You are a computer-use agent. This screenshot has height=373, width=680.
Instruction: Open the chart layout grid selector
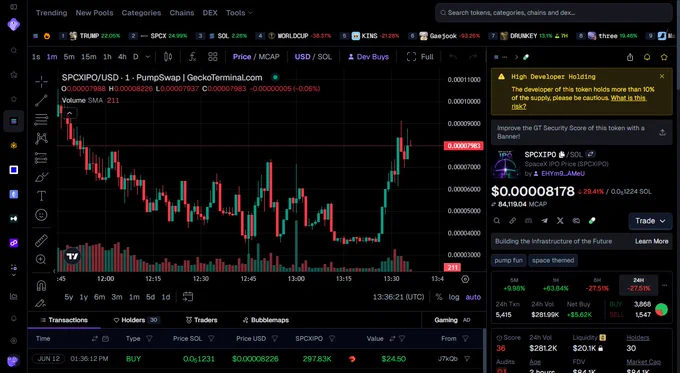coord(212,57)
